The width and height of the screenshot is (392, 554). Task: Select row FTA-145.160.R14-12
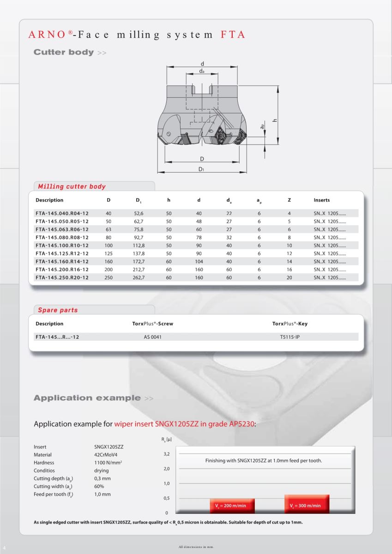[x=196, y=262]
